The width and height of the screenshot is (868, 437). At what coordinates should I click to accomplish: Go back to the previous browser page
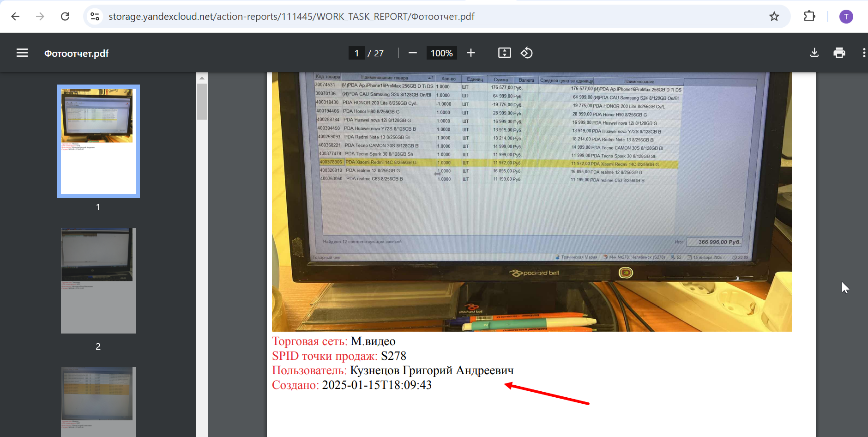point(15,17)
